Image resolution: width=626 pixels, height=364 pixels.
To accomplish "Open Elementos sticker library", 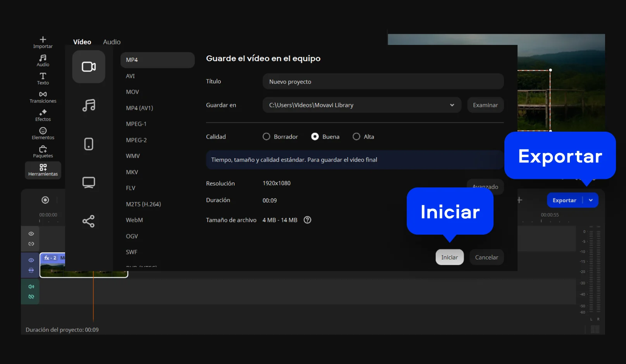I will click(x=43, y=133).
